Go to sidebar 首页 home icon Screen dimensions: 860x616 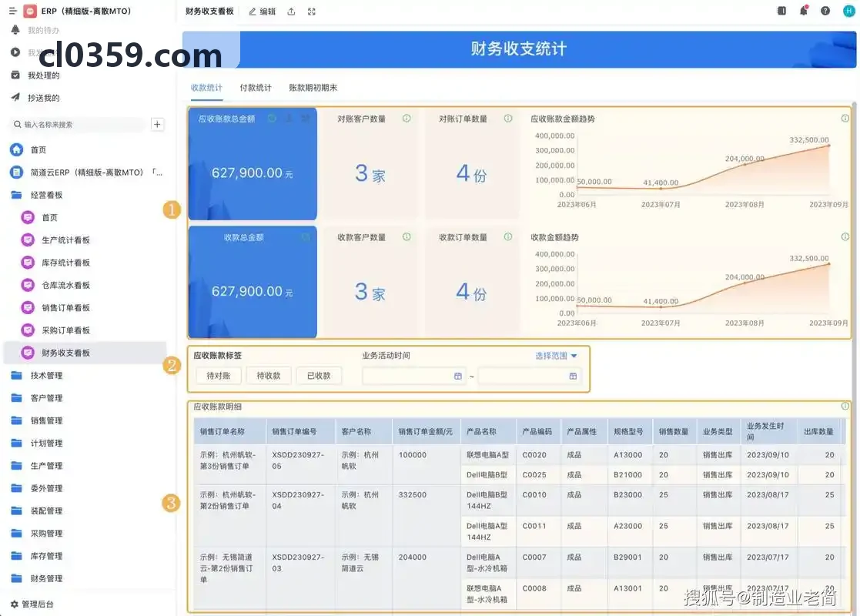(x=17, y=149)
